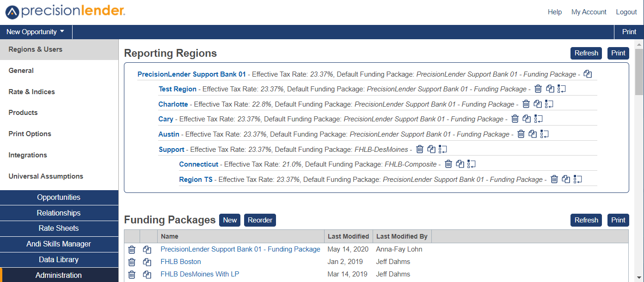The height and width of the screenshot is (282, 644).
Task: Refresh the Reporting Regions section
Action: pyautogui.click(x=586, y=53)
